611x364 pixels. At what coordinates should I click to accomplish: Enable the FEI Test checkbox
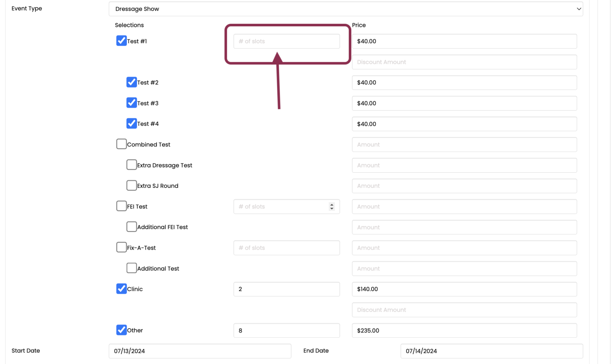(x=121, y=206)
